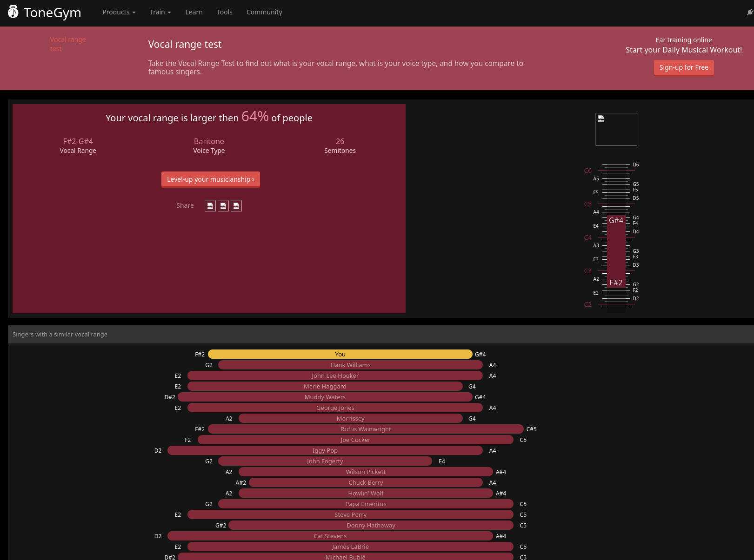Viewport: 754px width, 560px height.
Task: Select the John Lee Hooker range bar
Action: click(x=335, y=376)
